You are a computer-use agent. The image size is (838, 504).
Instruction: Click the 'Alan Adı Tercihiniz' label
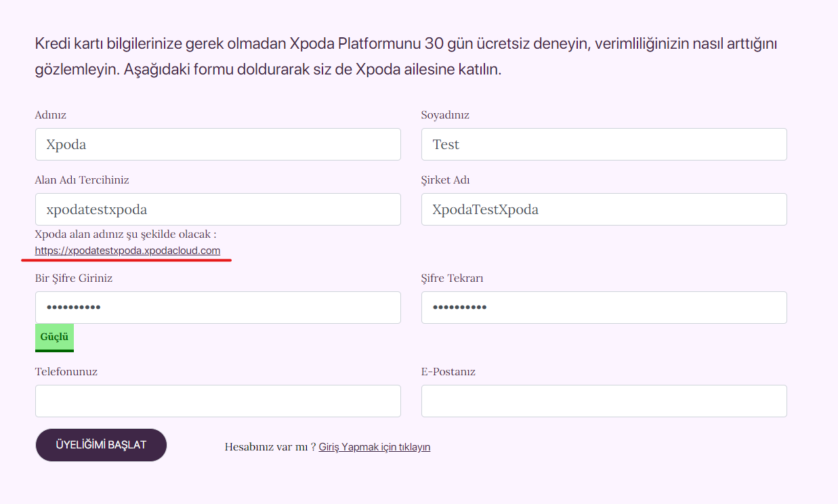pyautogui.click(x=82, y=180)
